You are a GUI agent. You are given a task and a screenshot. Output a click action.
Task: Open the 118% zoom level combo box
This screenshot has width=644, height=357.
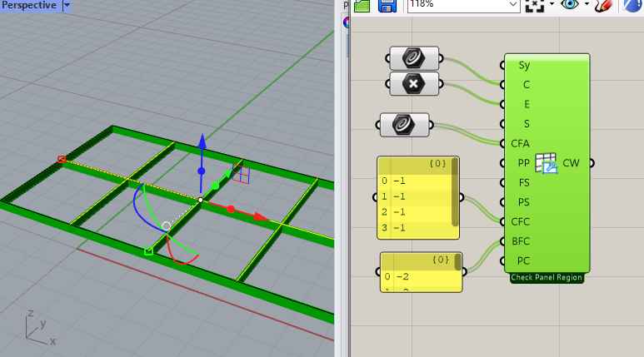pos(464,5)
